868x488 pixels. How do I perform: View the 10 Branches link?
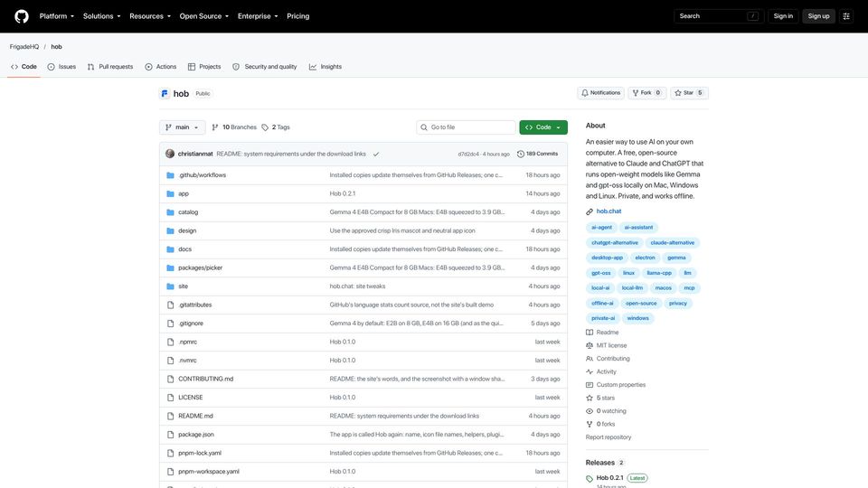[234, 127]
